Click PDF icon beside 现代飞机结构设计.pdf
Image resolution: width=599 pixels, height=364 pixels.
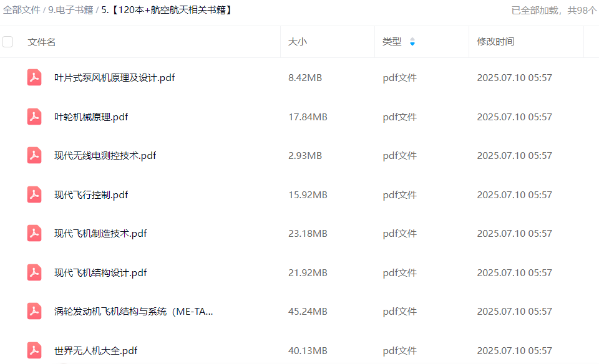tap(34, 272)
